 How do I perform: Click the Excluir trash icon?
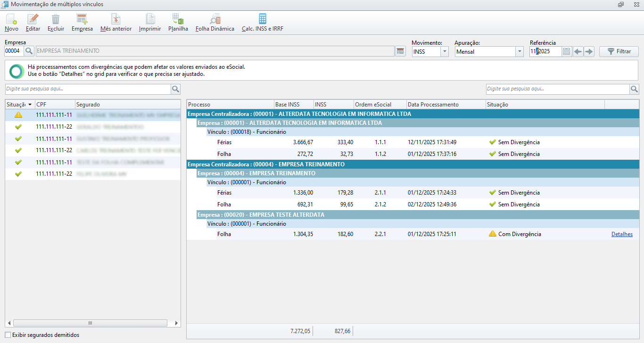tap(56, 20)
